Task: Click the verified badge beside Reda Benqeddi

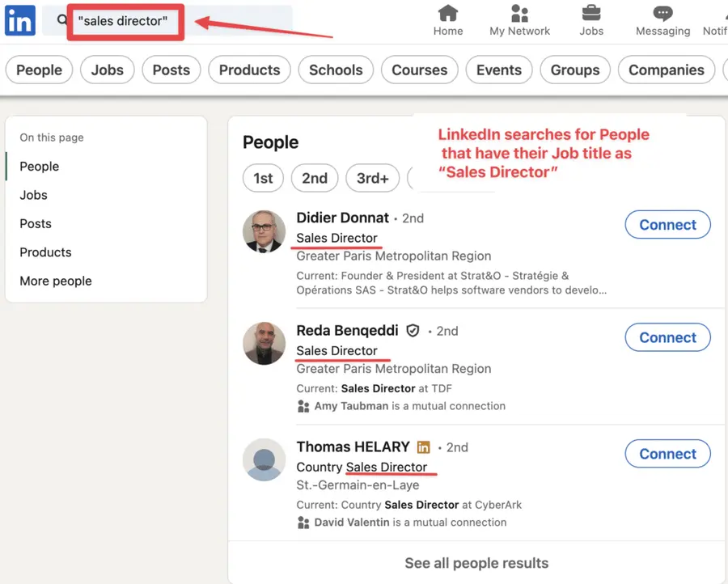Action: [x=413, y=330]
